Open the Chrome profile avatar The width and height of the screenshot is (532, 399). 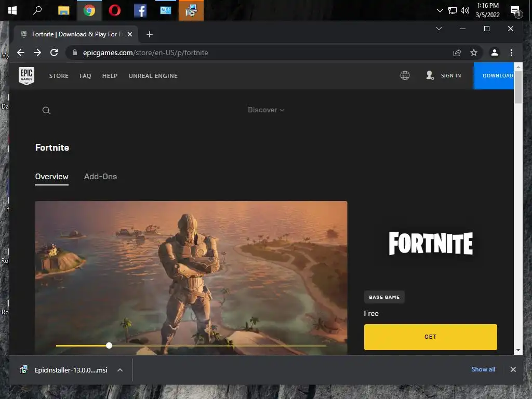(x=495, y=52)
